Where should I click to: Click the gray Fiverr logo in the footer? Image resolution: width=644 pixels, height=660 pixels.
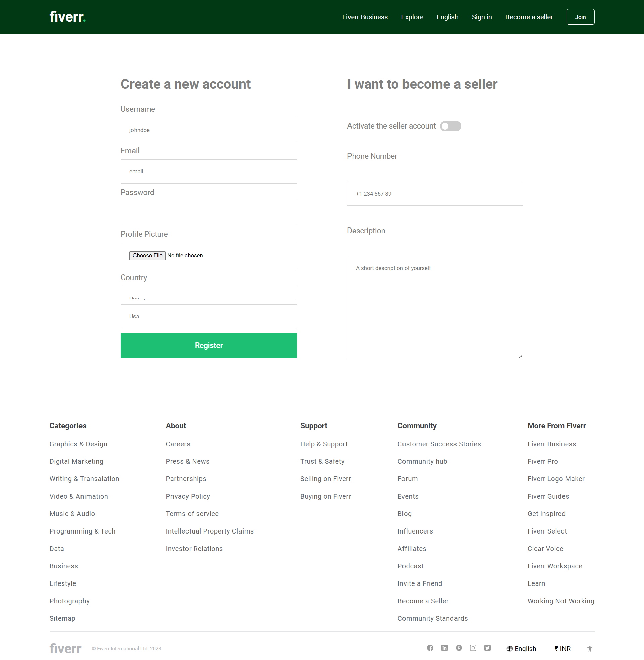(65, 648)
